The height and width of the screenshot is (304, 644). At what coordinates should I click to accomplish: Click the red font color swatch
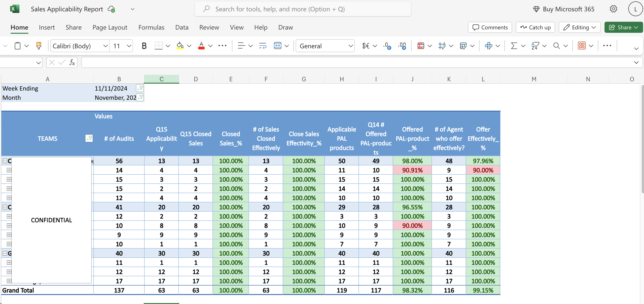point(201,46)
